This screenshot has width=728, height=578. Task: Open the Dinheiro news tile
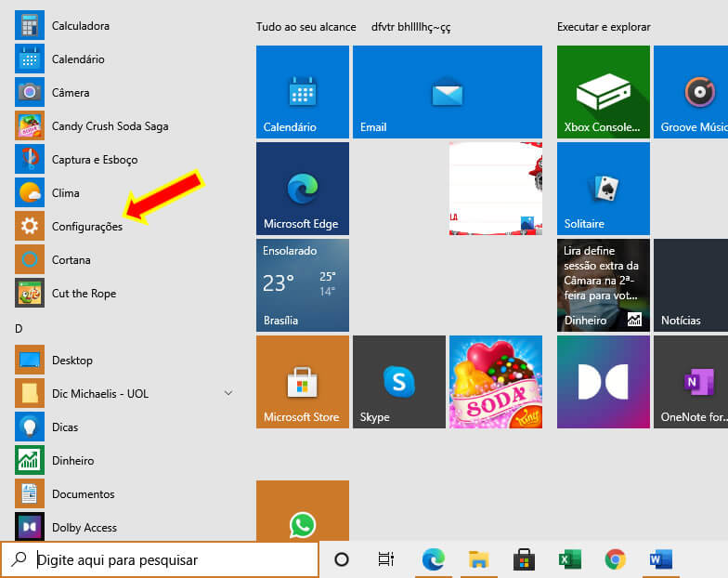604,284
